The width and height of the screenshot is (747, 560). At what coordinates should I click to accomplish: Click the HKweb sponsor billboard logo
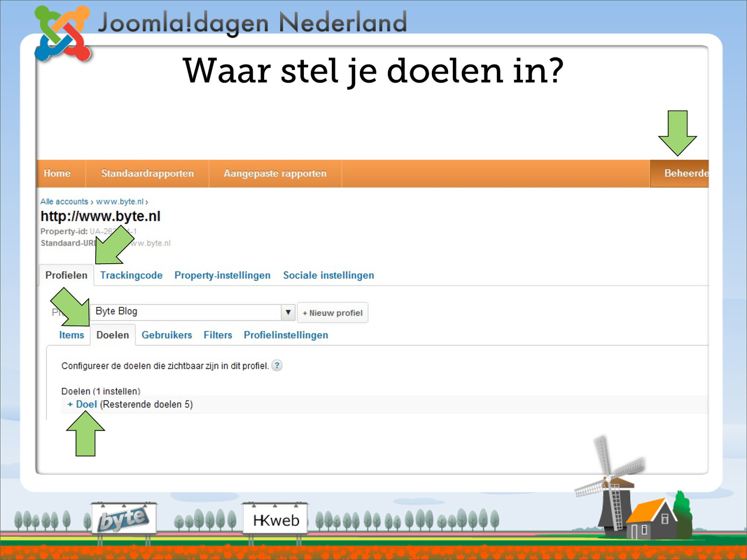pos(275,520)
